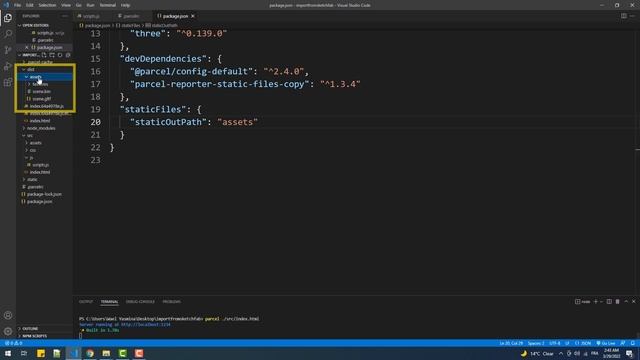Switch to the .parcelrc editor tab
Image resolution: width=640 pixels, height=360 pixels.
click(131, 16)
